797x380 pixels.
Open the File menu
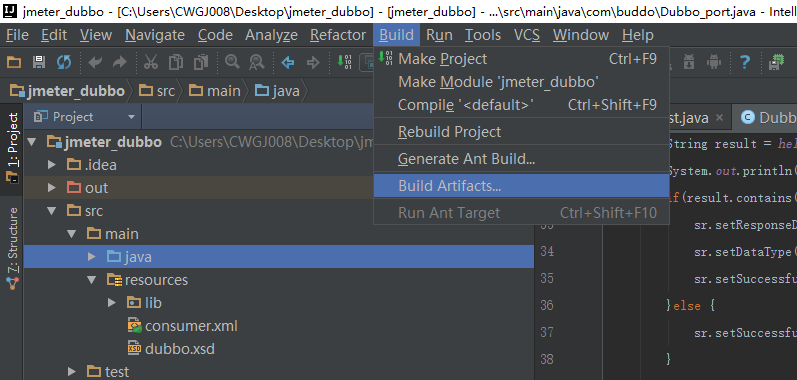[x=17, y=35]
